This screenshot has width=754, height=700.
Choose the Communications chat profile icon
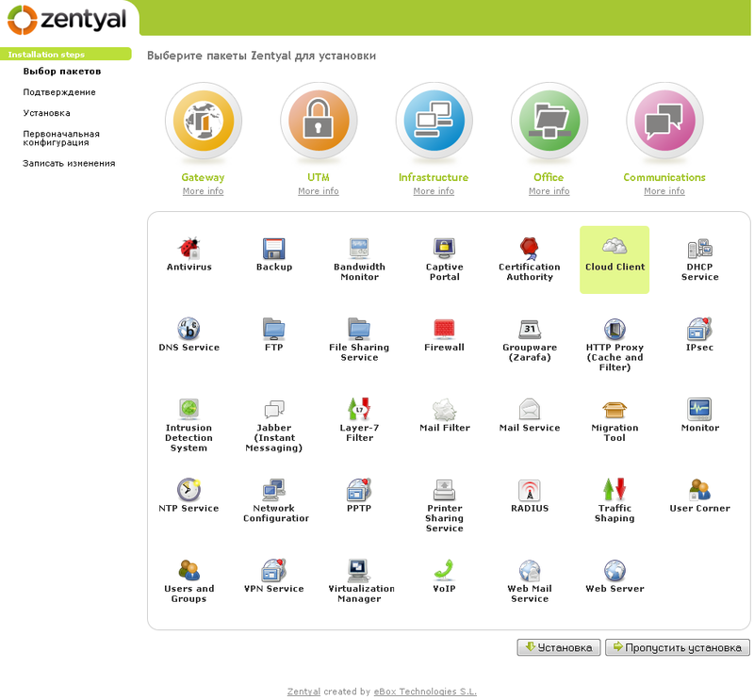point(664,121)
